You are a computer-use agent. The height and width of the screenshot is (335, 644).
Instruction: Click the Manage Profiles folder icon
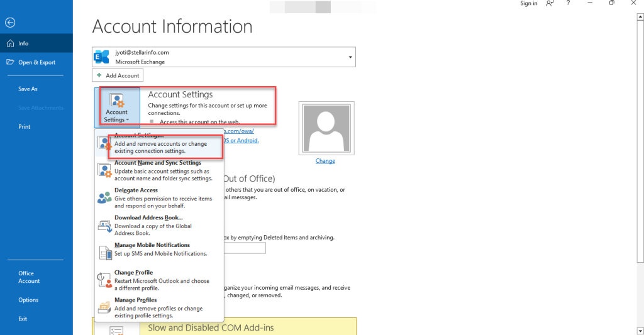tap(104, 307)
